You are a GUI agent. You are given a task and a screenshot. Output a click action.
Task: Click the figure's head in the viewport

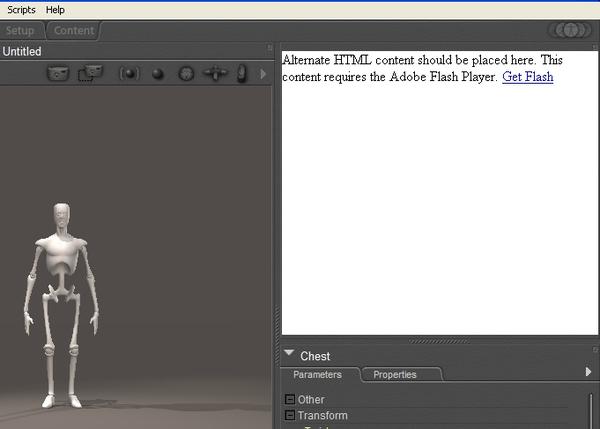[62, 217]
